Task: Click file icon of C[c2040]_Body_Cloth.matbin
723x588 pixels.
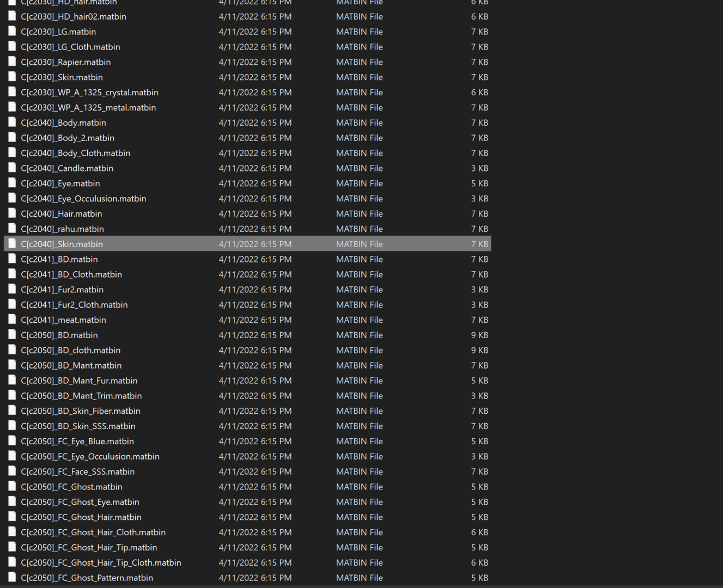Action: (x=12, y=153)
